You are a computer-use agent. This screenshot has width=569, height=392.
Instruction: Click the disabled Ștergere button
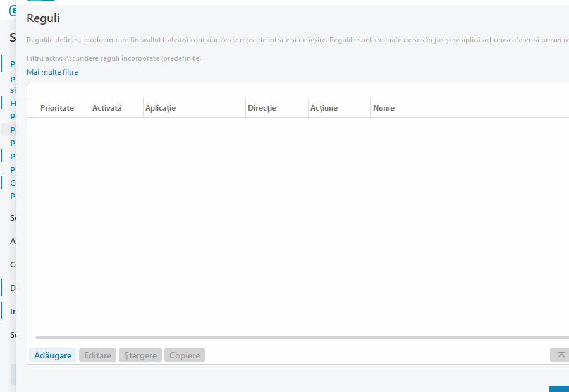coord(140,355)
